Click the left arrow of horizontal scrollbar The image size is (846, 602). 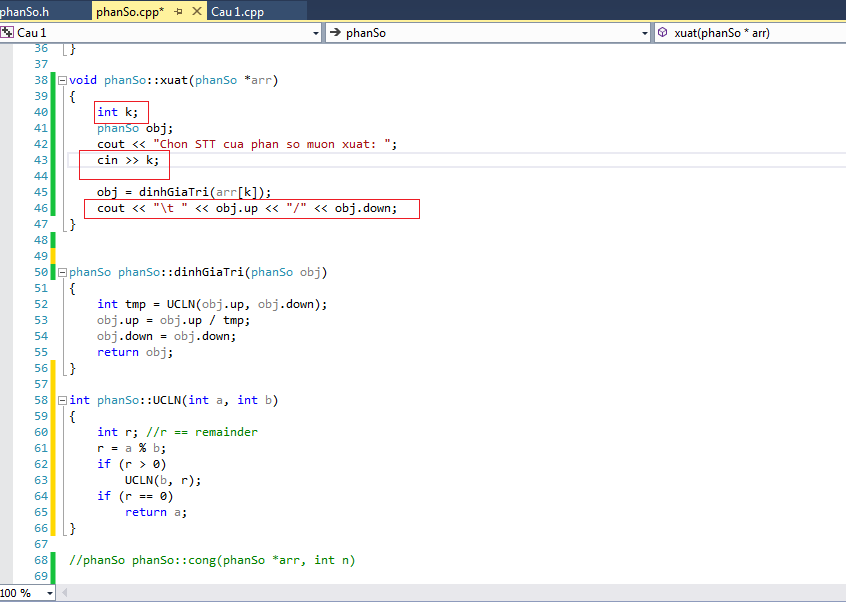[x=65, y=593]
